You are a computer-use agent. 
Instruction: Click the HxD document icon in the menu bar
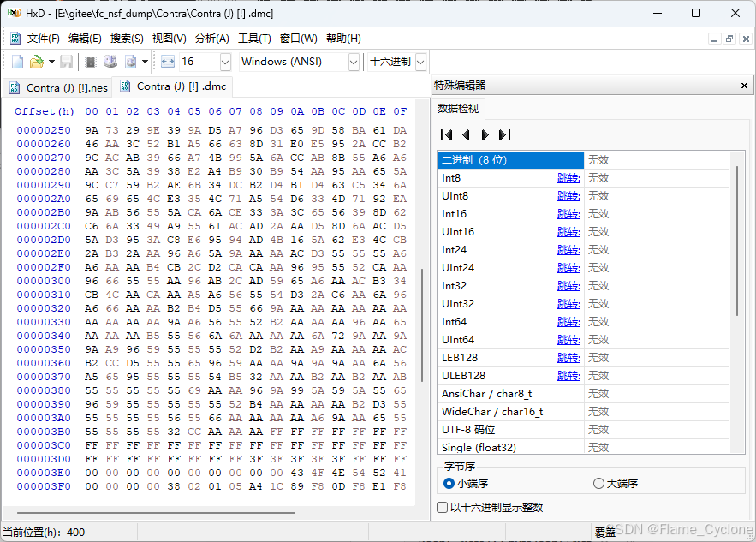click(15, 38)
